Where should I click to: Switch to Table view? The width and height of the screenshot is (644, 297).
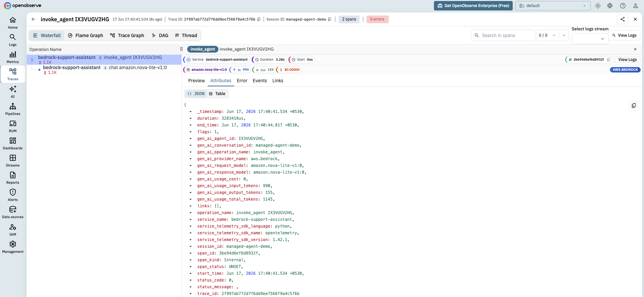tap(217, 94)
